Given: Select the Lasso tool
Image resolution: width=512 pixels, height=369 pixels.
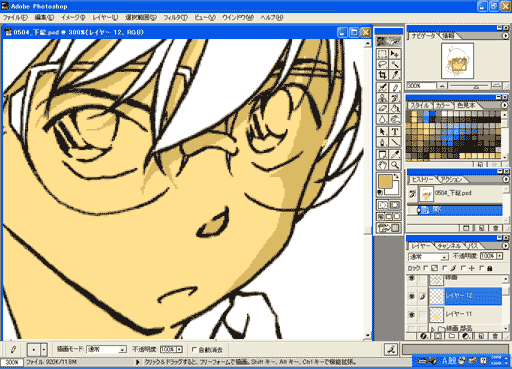Looking at the screenshot, I should (382, 64).
